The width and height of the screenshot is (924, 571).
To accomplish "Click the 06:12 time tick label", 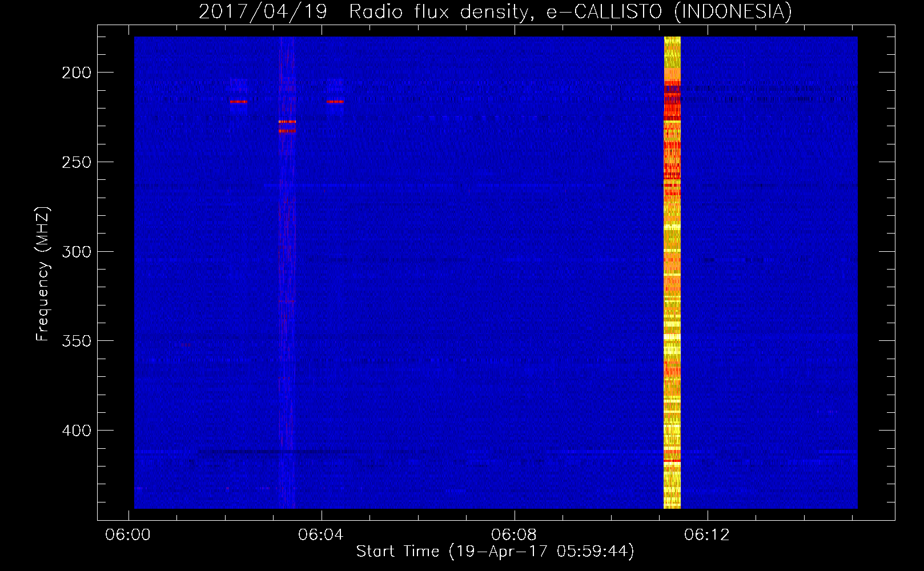I will click(x=707, y=534).
